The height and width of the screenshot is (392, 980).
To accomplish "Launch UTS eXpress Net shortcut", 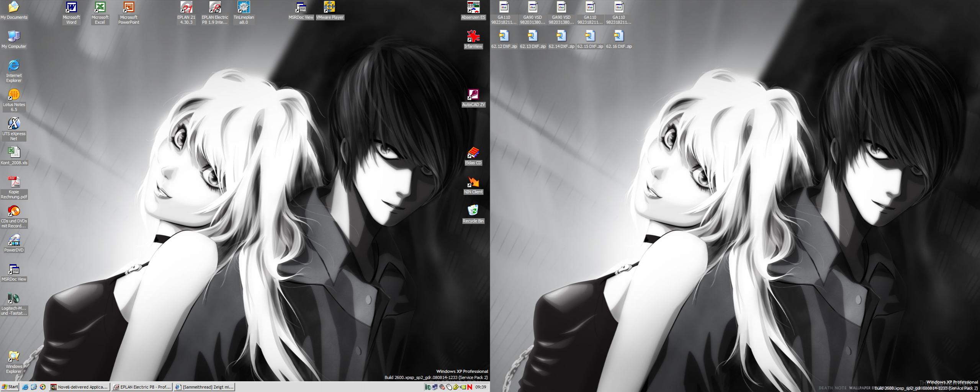I will pyautogui.click(x=14, y=129).
